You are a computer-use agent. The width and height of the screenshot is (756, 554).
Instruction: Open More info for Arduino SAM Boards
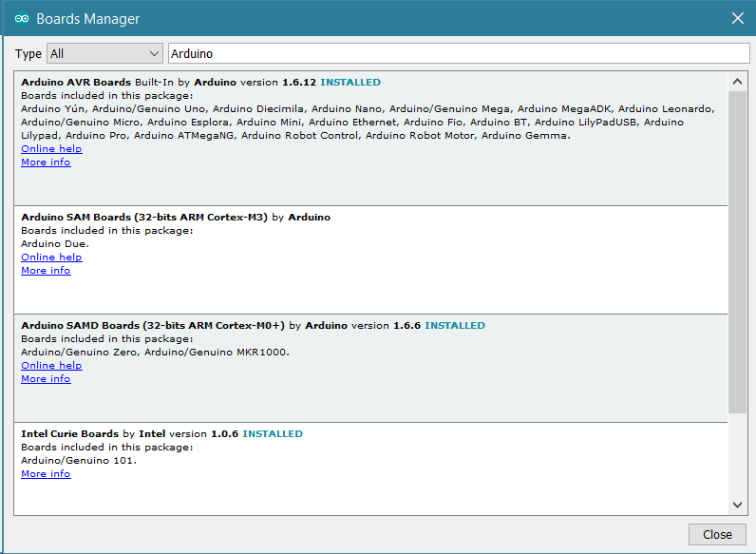click(x=46, y=271)
